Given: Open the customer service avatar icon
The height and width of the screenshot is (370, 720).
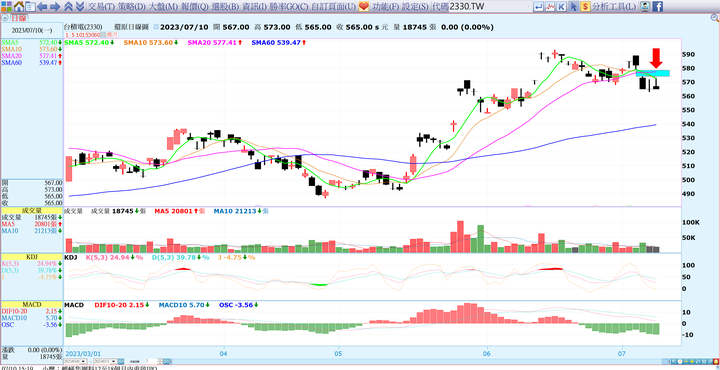Looking at the screenshot, I should 645,6.
